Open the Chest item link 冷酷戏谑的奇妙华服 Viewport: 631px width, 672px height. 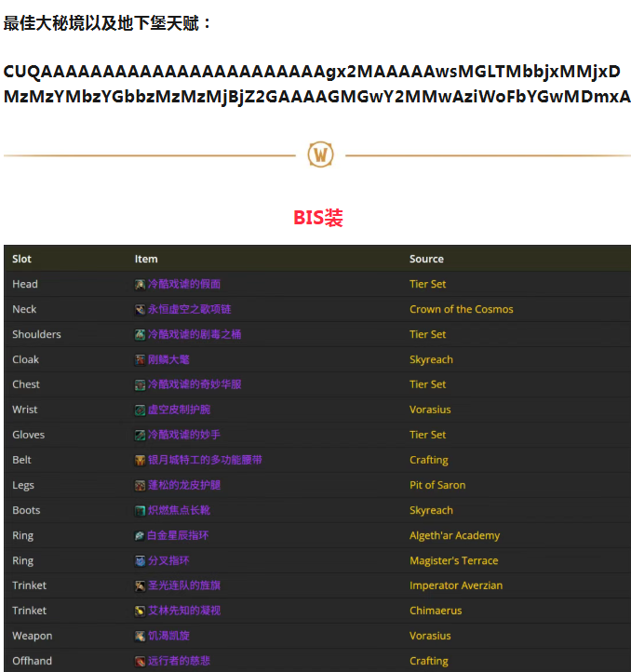[194, 384]
